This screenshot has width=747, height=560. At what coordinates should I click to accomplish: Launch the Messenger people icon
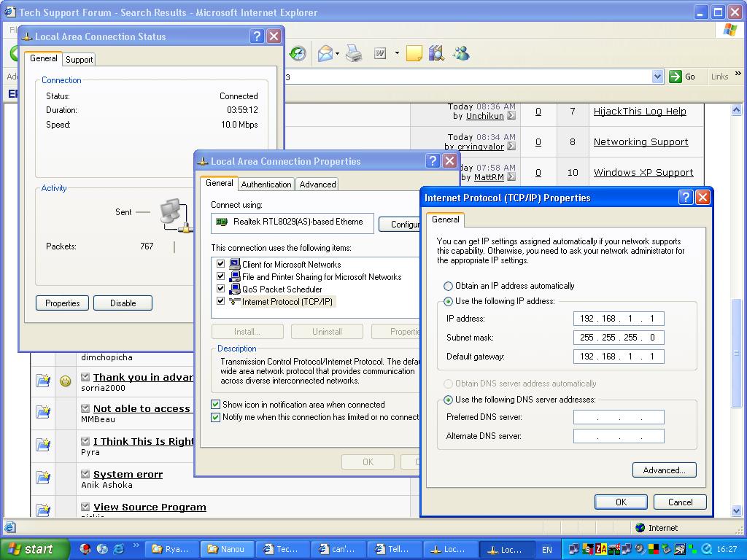tap(461, 53)
